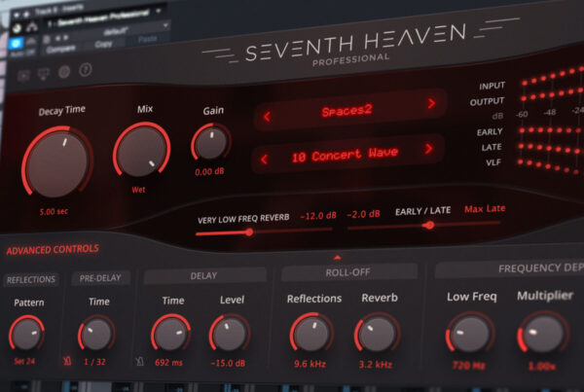Click the ADVANCED CONTROLS heading
Viewport: 584px width, 392px height.
(x=53, y=249)
